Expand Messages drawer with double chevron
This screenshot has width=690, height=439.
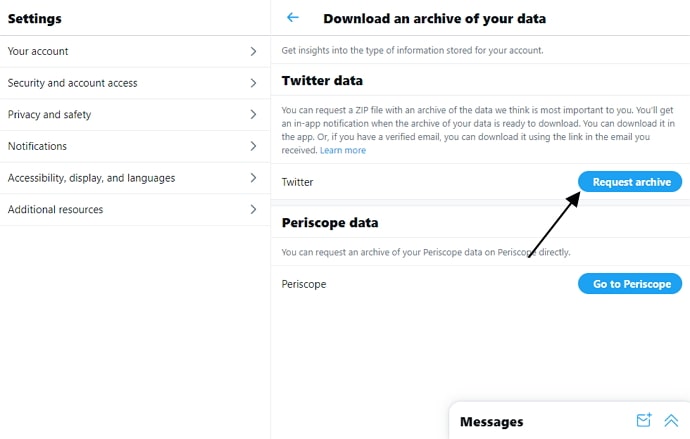point(671,421)
